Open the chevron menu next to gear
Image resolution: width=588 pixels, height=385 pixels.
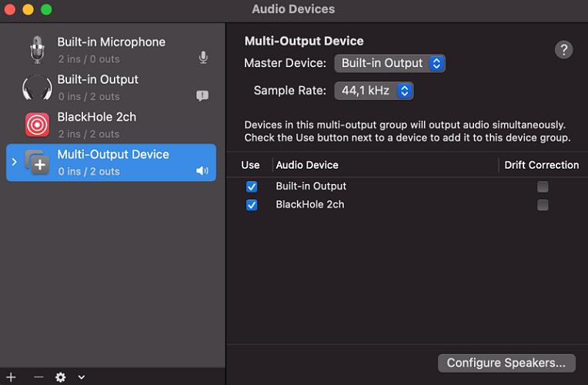(82, 377)
